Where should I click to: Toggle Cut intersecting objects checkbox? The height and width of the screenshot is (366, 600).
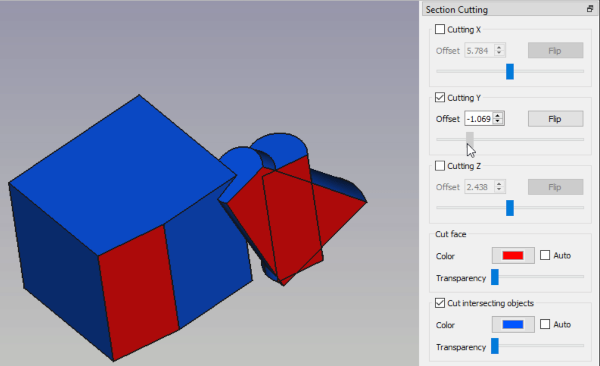click(x=440, y=303)
